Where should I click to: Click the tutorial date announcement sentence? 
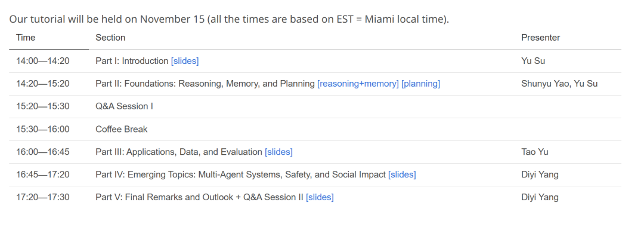point(229,19)
